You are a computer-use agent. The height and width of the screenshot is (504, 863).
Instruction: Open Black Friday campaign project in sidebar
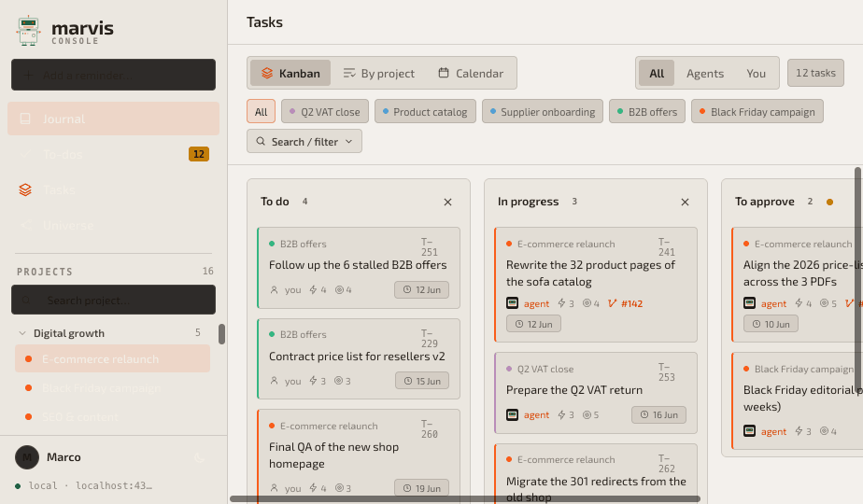click(112, 388)
